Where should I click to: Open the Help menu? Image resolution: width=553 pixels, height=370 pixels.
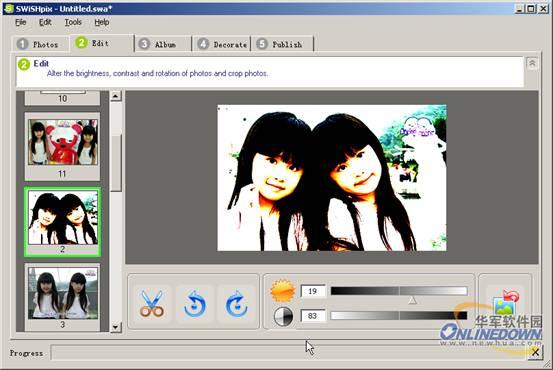tap(102, 22)
